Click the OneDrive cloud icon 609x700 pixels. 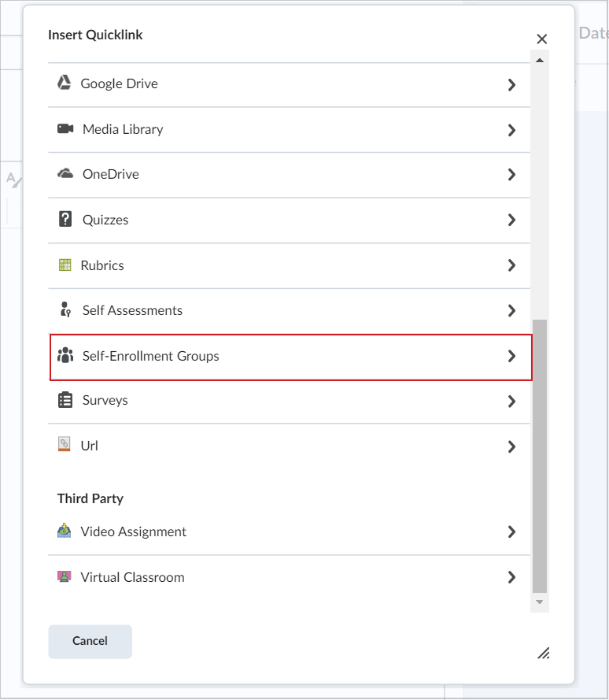pos(65,174)
